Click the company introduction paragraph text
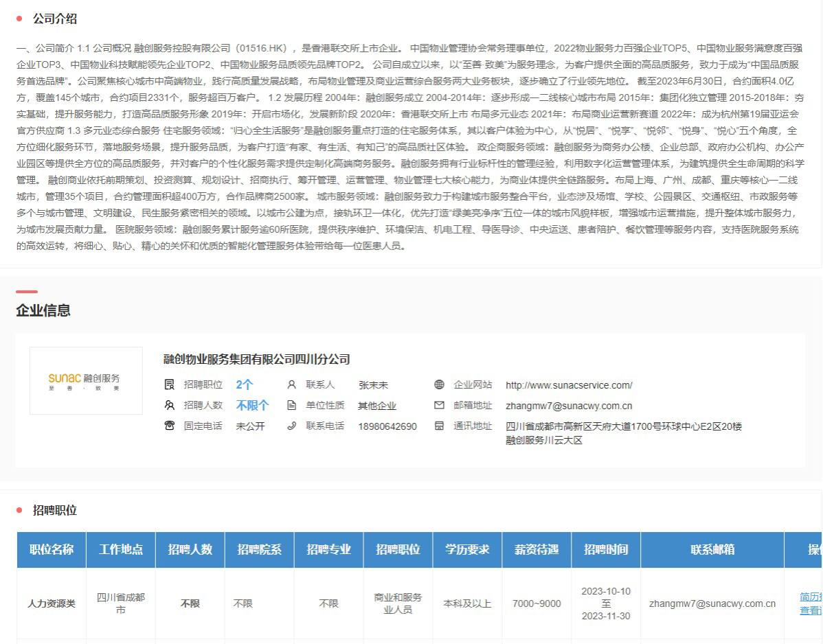The width and height of the screenshot is (823, 644). (410, 147)
